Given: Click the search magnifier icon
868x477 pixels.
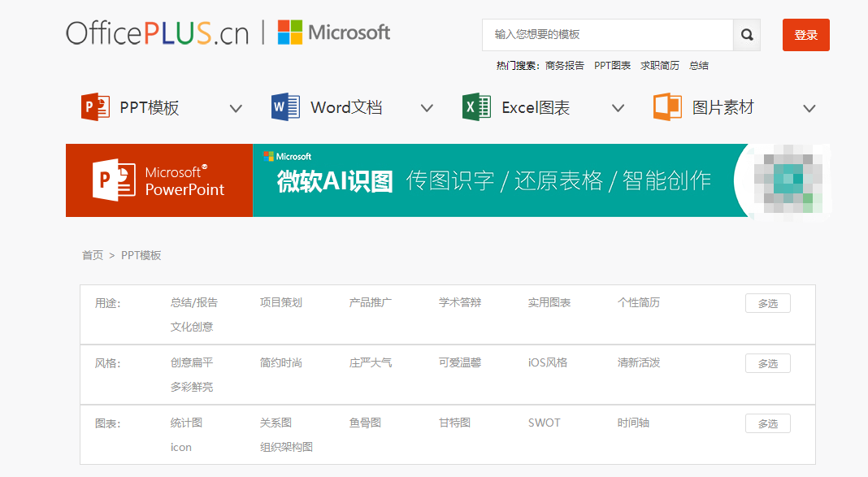Looking at the screenshot, I should (x=747, y=35).
